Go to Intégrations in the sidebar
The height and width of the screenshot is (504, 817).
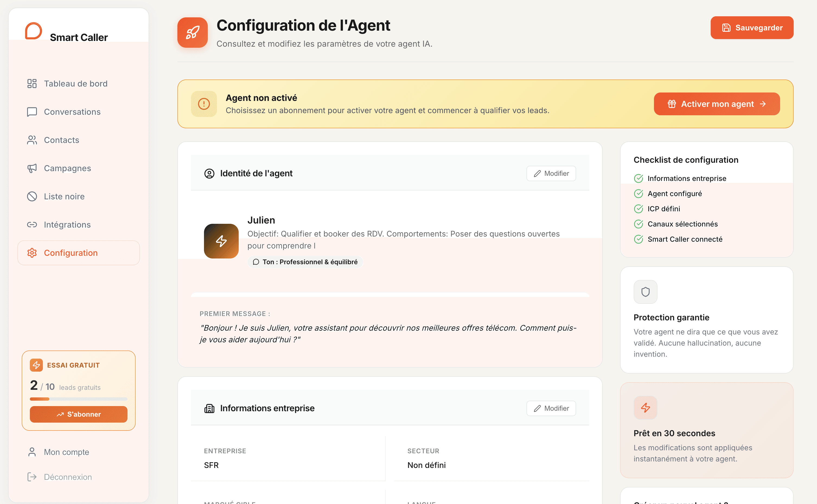[x=67, y=225]
